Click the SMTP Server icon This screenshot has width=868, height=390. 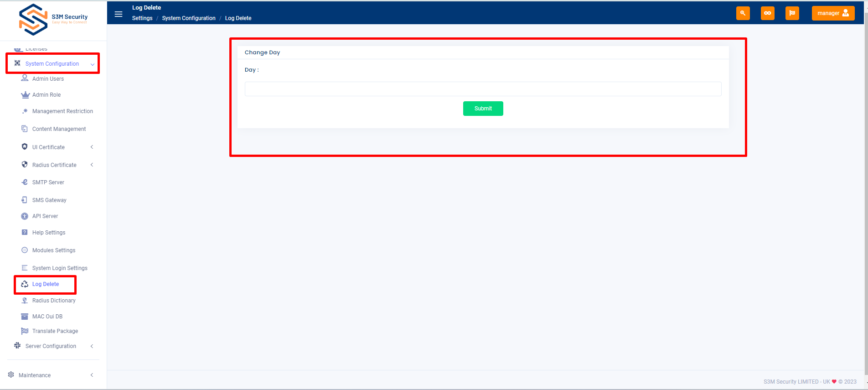click(25, 182)
